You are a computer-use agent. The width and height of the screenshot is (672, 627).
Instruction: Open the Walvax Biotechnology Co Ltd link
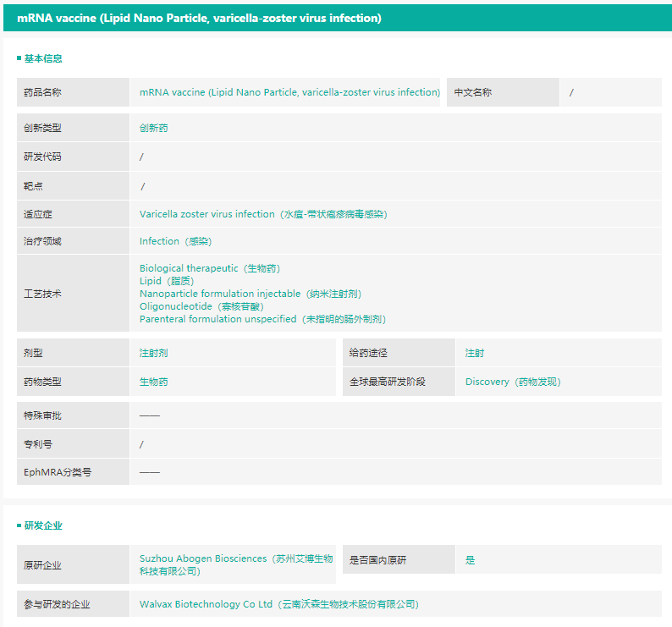click(279, 604)
